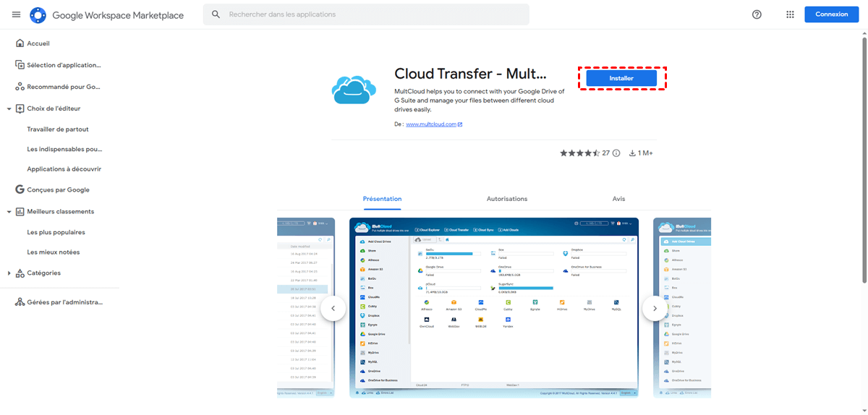Collapse the Meilleurs classements section
The height and width of the screenshot is (415, 868).
coord(9,212)
